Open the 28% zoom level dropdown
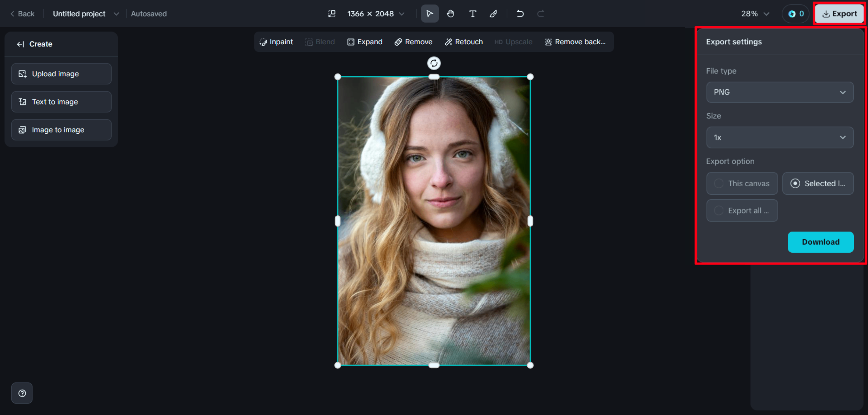 click(x=755, y=14)
